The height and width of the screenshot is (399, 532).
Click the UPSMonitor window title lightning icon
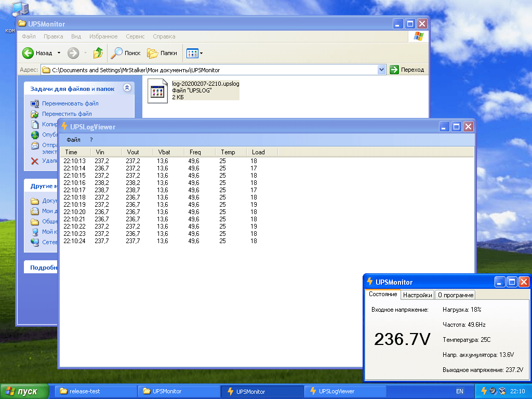[370, 282]
